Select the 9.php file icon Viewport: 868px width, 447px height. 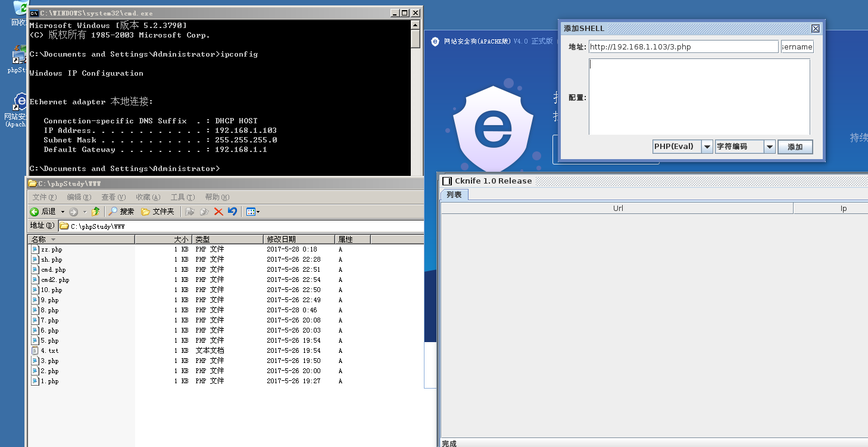coord(35,300)
